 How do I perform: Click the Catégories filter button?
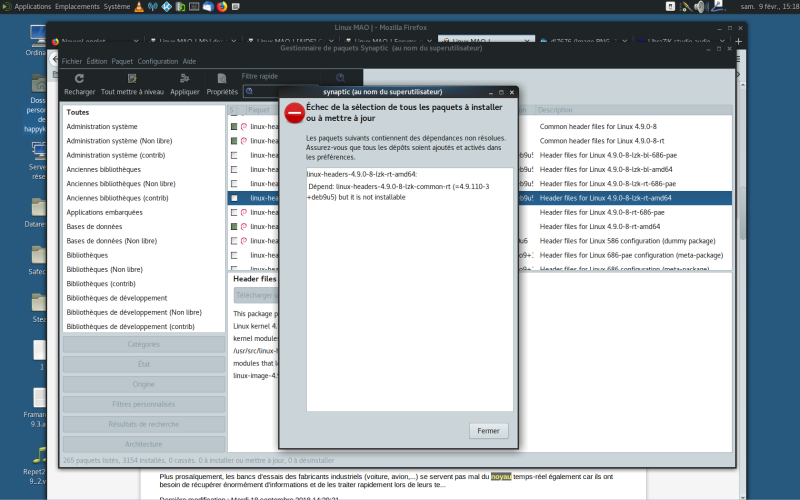pyautogui.click(x=144, y=344)
